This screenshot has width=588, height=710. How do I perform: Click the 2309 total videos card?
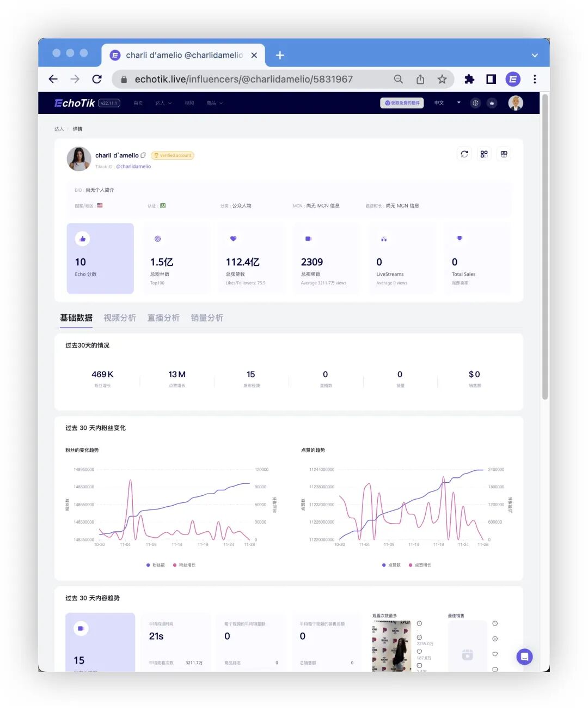(x=326, y=258)
